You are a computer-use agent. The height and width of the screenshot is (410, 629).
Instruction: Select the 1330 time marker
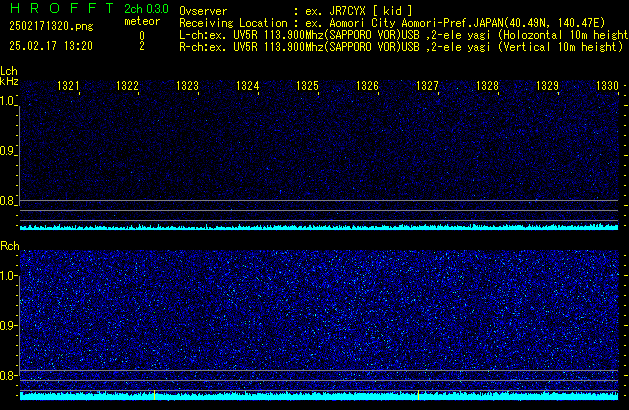click(607, 86)
